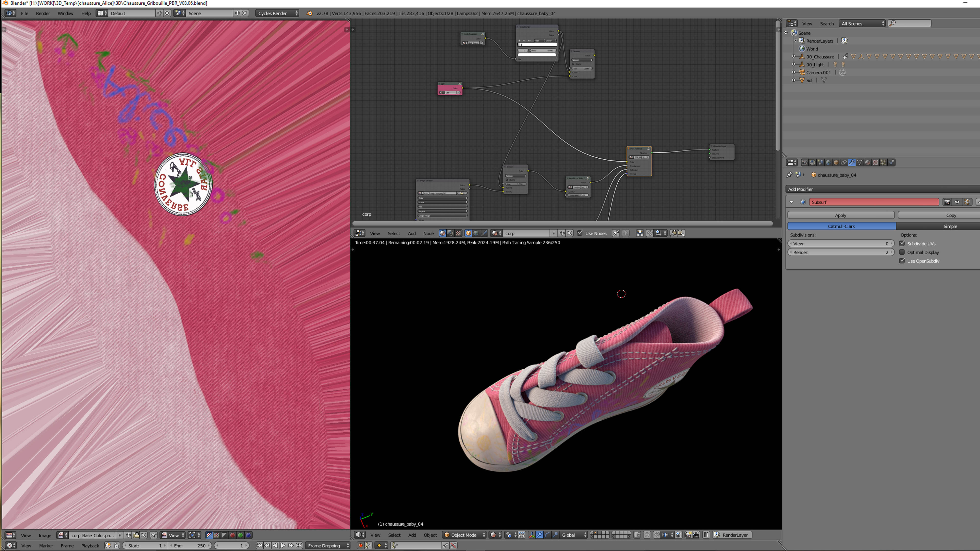Enable translate manipulator arrow in 3D view

[540, 535]
